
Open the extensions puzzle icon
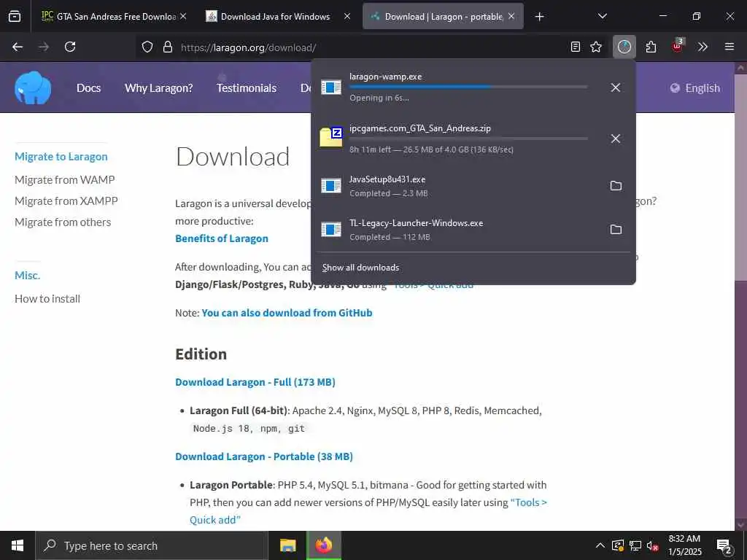(651, 47)
